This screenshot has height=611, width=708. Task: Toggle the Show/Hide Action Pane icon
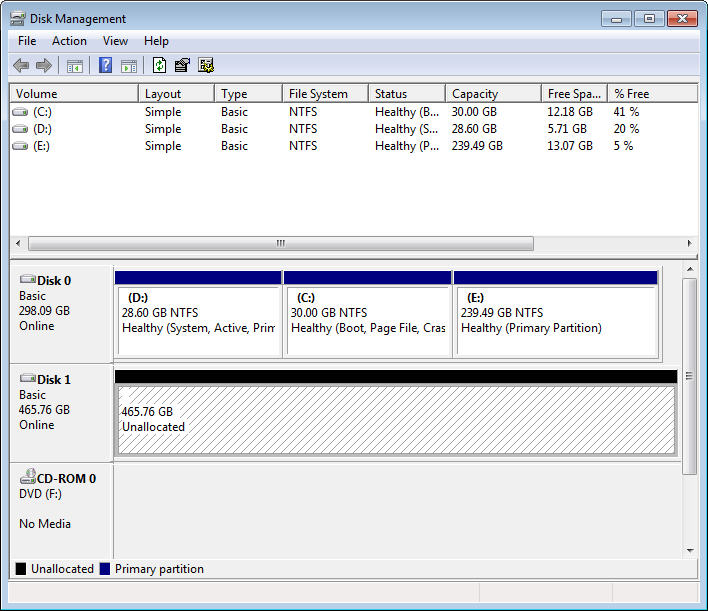[x=129, y=66]
